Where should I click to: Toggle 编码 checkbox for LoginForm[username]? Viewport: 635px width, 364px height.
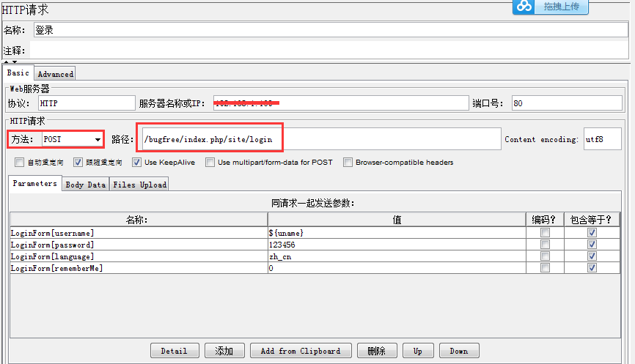545,233
